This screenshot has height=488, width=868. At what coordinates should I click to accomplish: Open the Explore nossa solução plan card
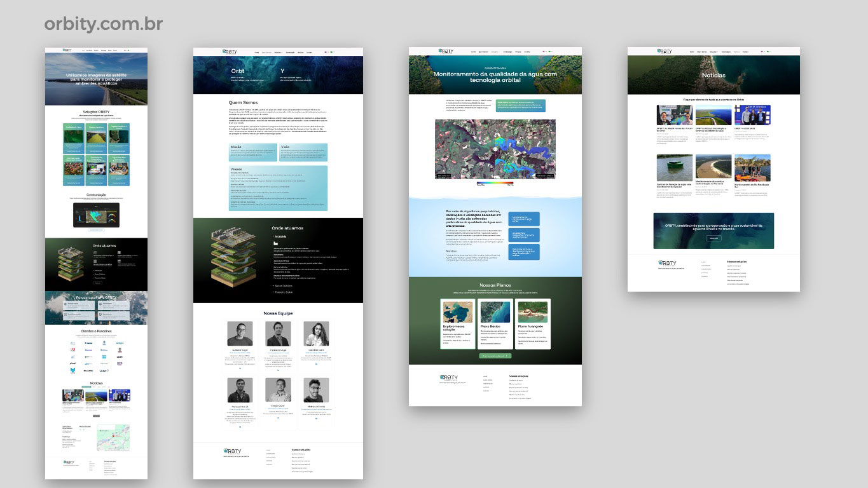458,324
